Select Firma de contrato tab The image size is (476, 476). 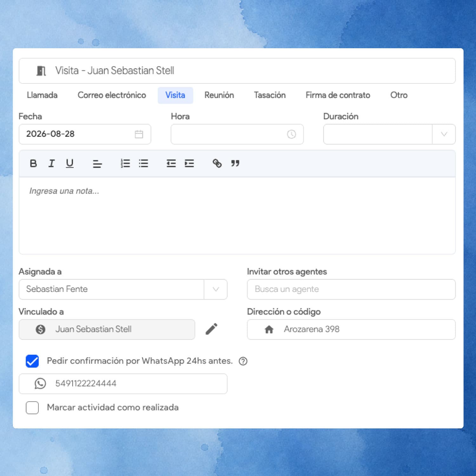338,95
